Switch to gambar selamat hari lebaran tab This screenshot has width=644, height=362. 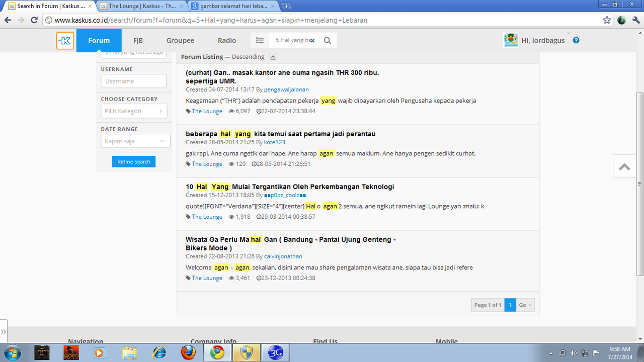coord(233,6)
